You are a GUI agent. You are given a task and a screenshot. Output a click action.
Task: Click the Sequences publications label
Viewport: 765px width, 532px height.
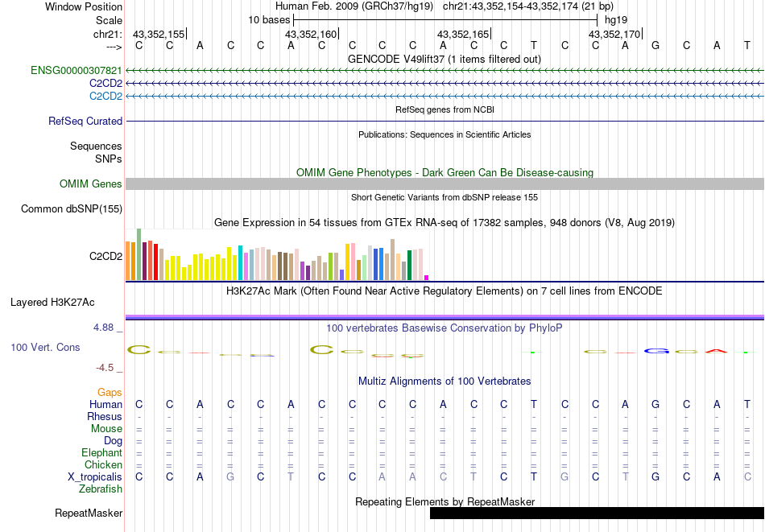coord(96,146)
